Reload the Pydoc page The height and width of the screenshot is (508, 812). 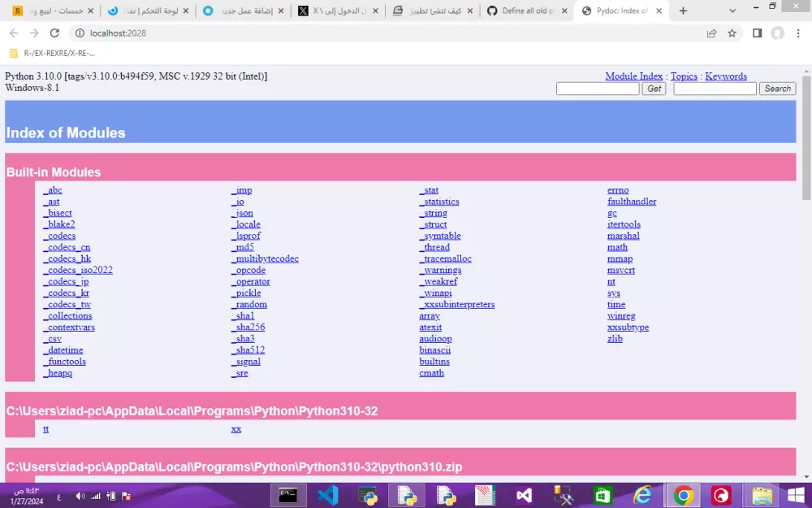(54, 33)
